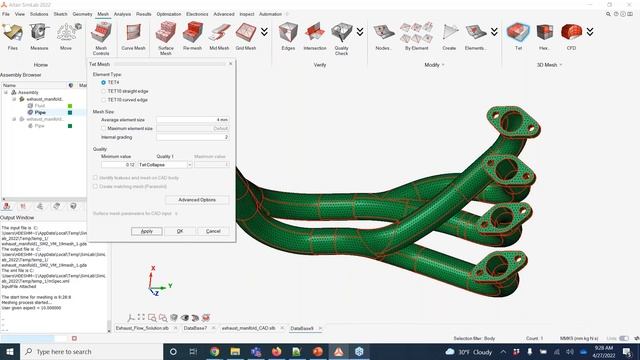Image resolution: width=640 pixels, height=360 pixels.
Task: Cancel the Tet Mesh dialog
Action: [x=213, y=231]
